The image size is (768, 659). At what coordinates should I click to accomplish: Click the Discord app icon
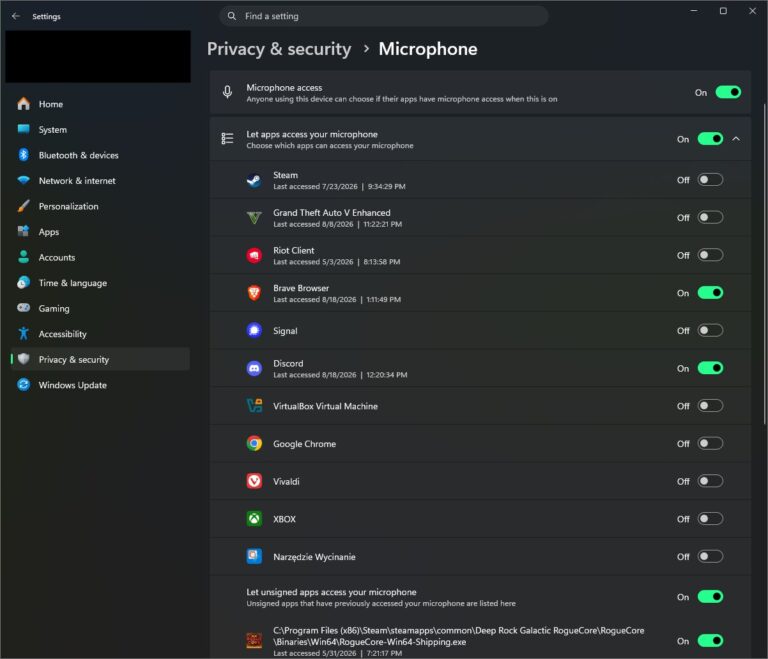[254, 368]
